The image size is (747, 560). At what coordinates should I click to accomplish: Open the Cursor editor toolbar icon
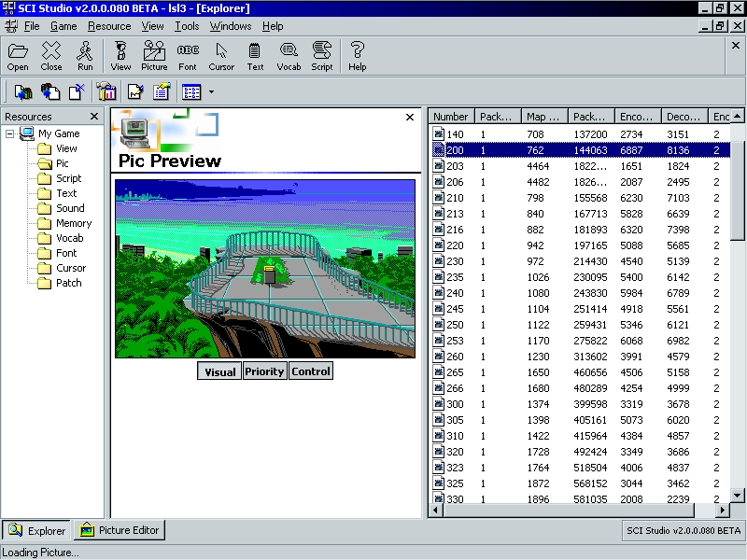(x=221, y=56)
